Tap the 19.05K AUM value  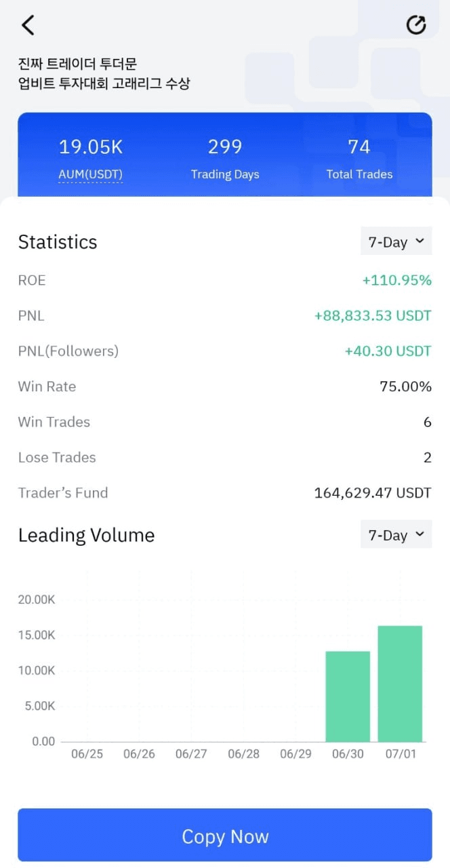pos(91,146)
